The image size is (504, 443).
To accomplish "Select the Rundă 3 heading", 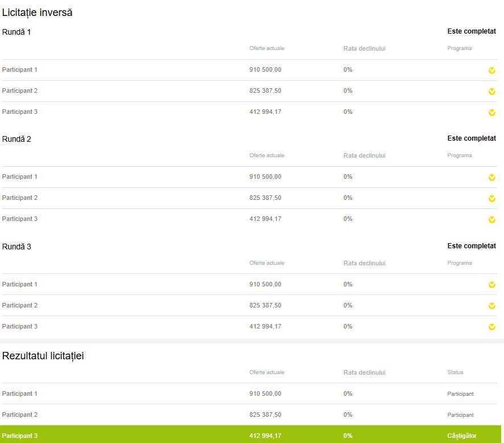I will point(16,247).
